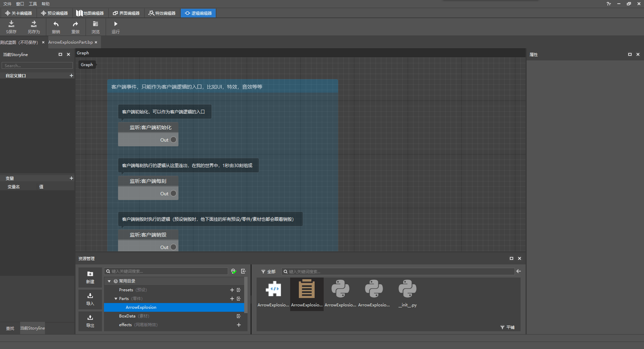
Task: Click the Save As (另存为) icon
Action: point(34,27)
